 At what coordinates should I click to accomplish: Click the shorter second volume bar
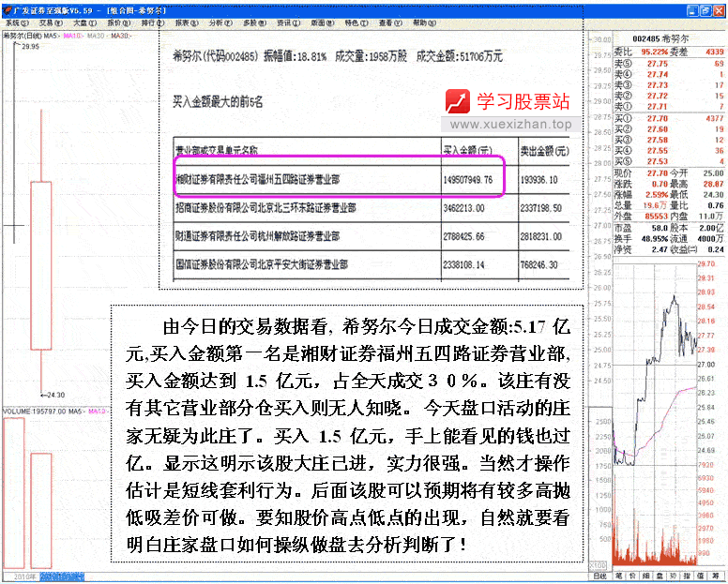[41, 511]
